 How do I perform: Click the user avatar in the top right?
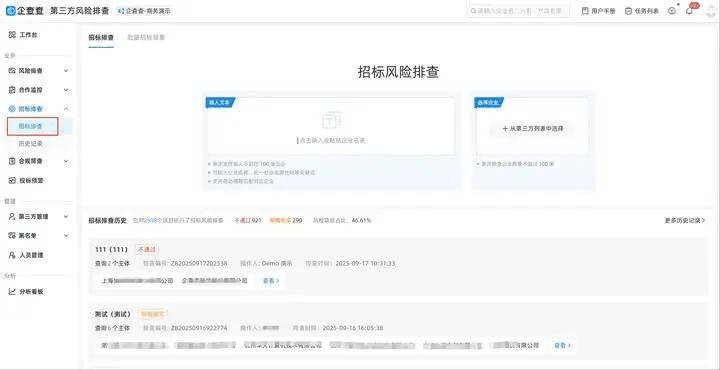click(x=710, y=11)
